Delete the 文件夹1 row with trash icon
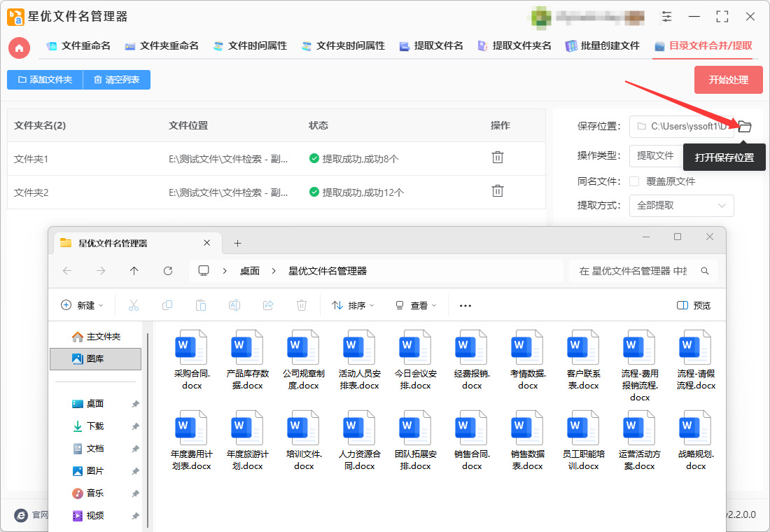The width and height of the screenshot is (770, 532). pyautogui.click(x=498, y=157)
